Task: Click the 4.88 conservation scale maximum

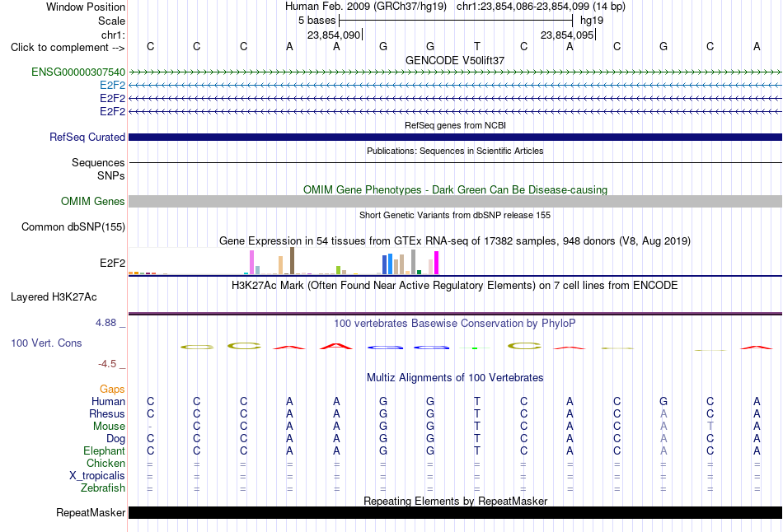Action: pyautogui.click(x=105, y=323)
